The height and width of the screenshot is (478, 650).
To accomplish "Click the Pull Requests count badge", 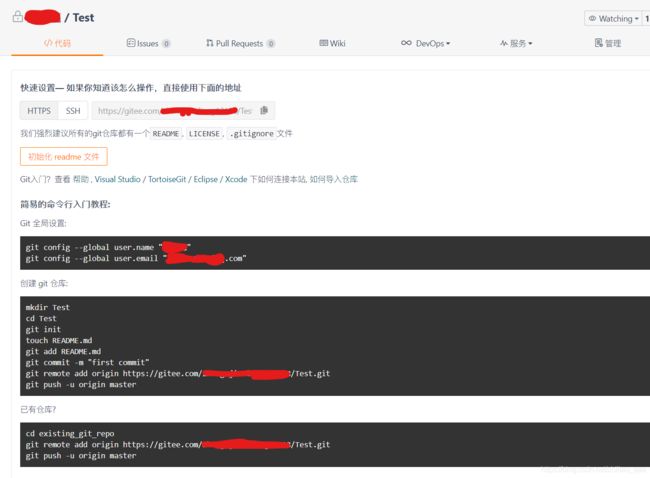I will (271, 44).
